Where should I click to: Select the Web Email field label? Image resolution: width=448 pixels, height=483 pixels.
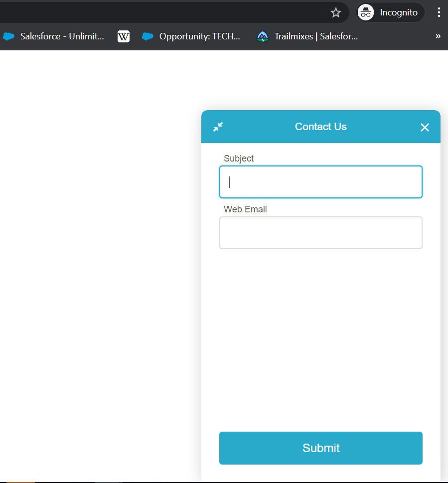pos(245,209)
